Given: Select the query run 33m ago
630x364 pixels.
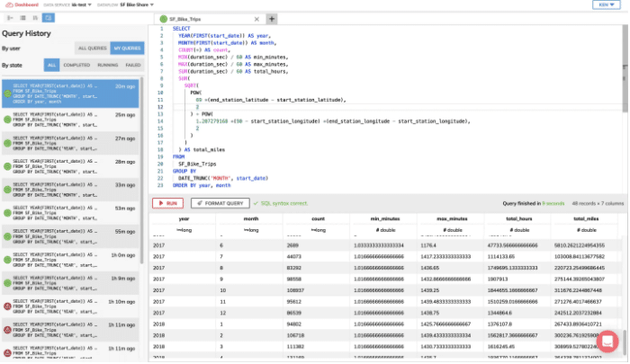Looking at the screenshot, I should coord(70,190).
